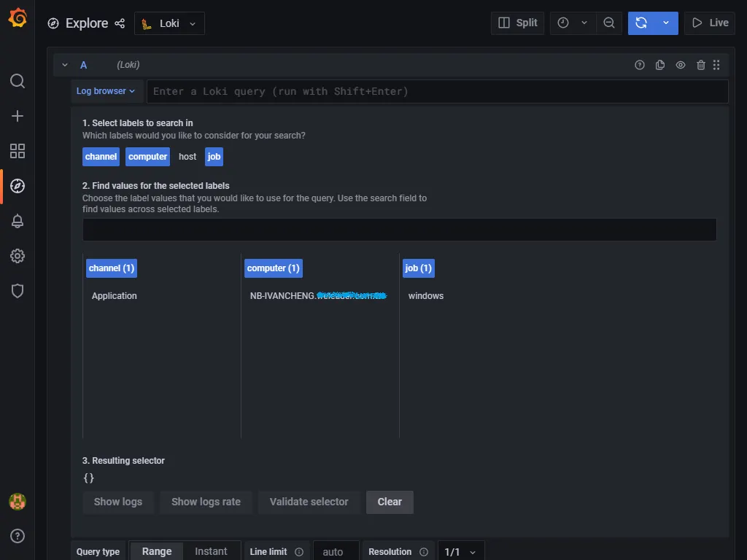Image resolution: width=747 pixels, height=560 pixels.
Task: Click the Resolution info icon
Action: coord(424,551)
